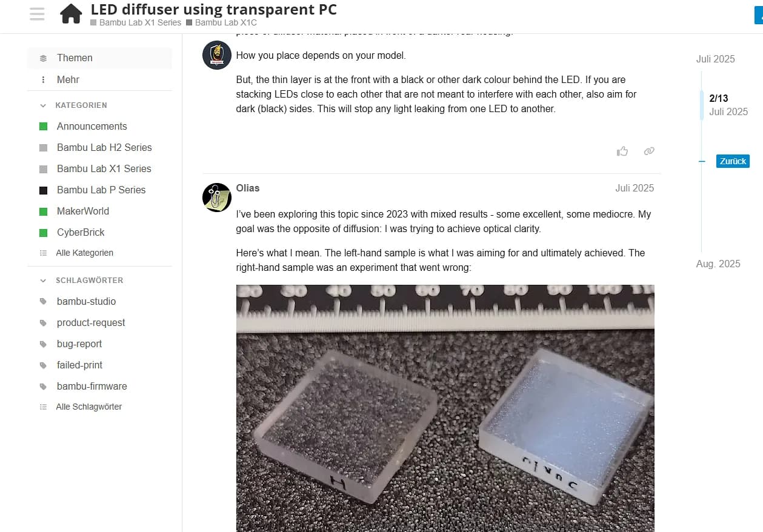Viewport: 763px width, 532px height.
Task: Open the printed samples photo
Action: tap(445, 408)
